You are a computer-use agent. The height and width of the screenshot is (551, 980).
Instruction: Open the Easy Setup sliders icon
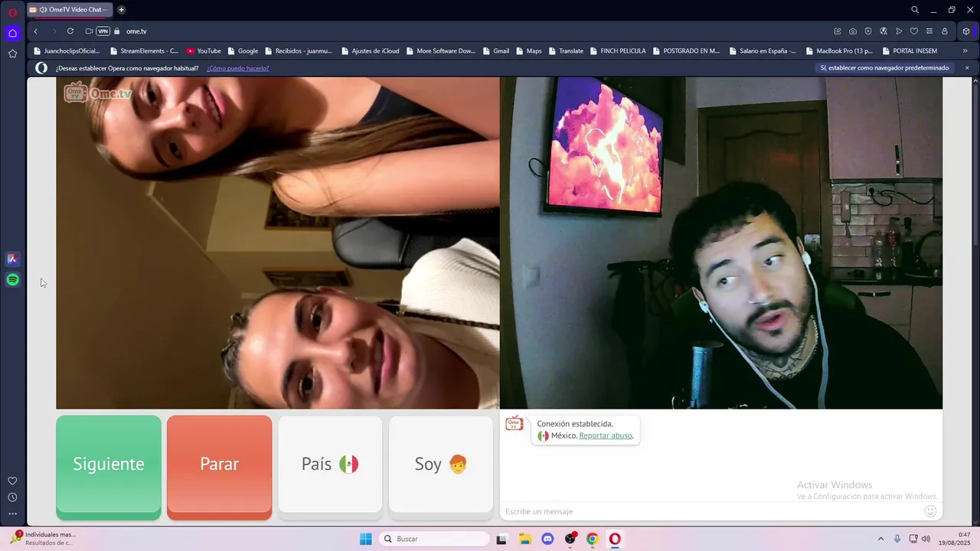pyautogui.click(x=929, y=31)
